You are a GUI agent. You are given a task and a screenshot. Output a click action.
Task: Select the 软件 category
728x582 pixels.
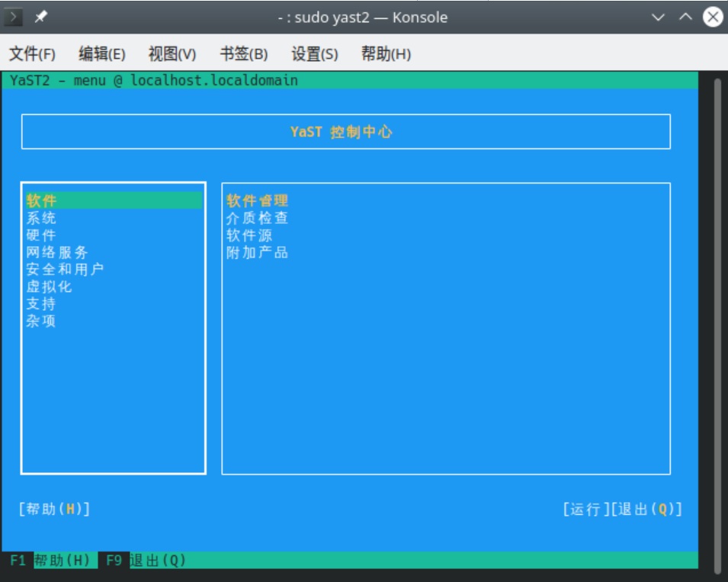114,200
